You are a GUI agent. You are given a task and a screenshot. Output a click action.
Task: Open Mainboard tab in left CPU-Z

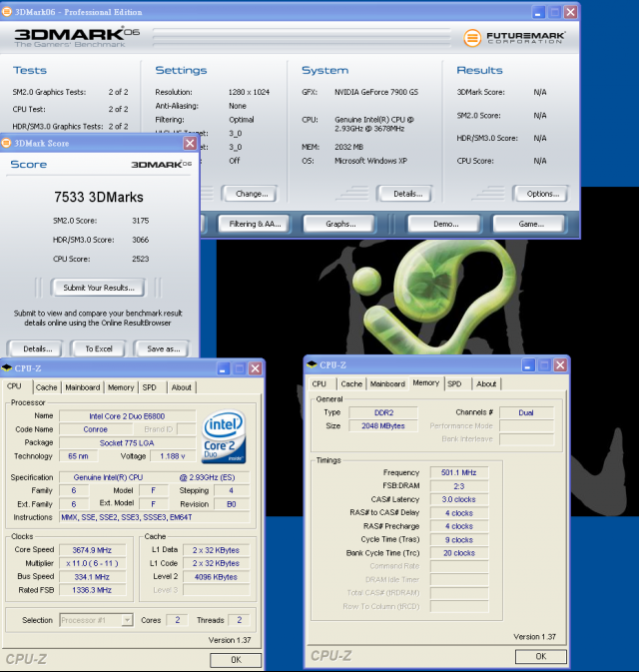tap(82, 387)
